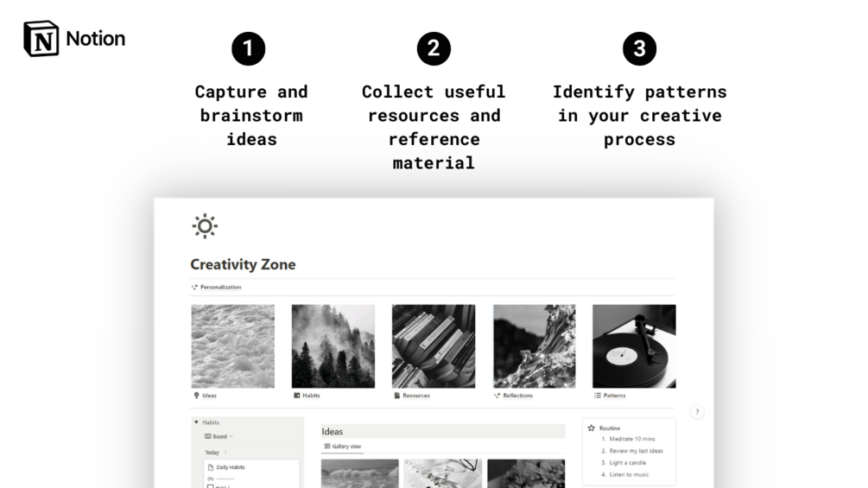Viewport: 868px width, 488px height.
Task: Click the document icon beside Resources
Action: 397,396
